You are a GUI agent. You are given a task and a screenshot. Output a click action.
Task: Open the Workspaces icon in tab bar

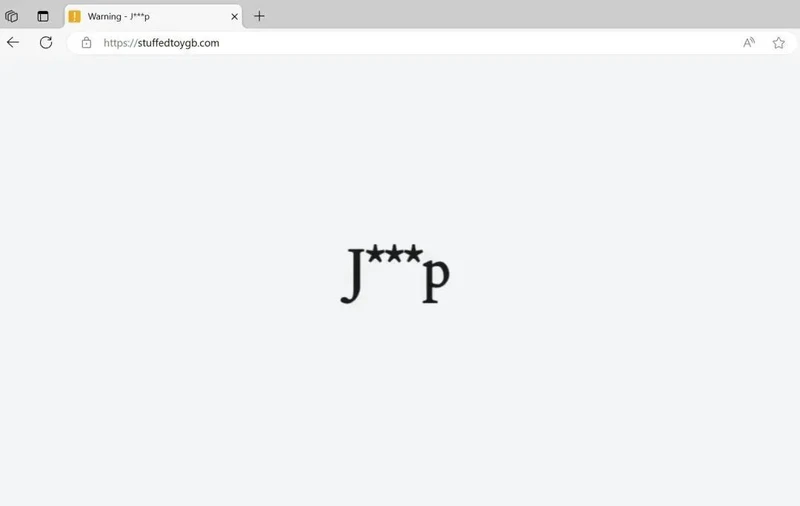click(12, 16)
